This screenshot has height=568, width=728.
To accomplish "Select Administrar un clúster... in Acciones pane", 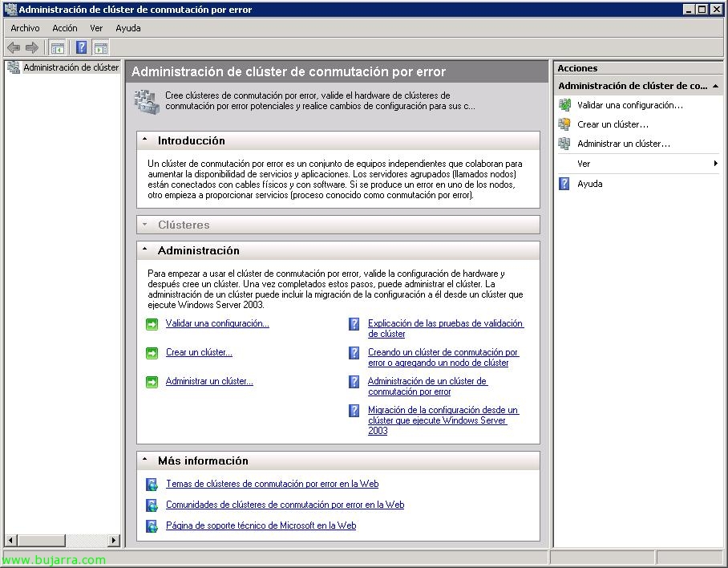I will point(624,144).
